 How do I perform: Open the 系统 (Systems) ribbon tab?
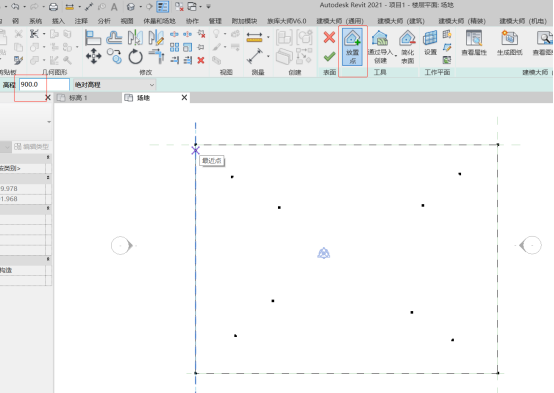35,21
